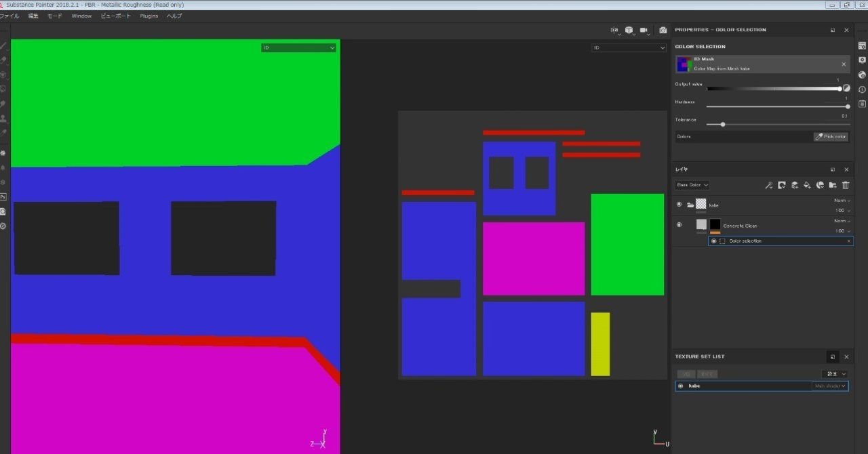Open the Plugins menu

pos(149,16)
